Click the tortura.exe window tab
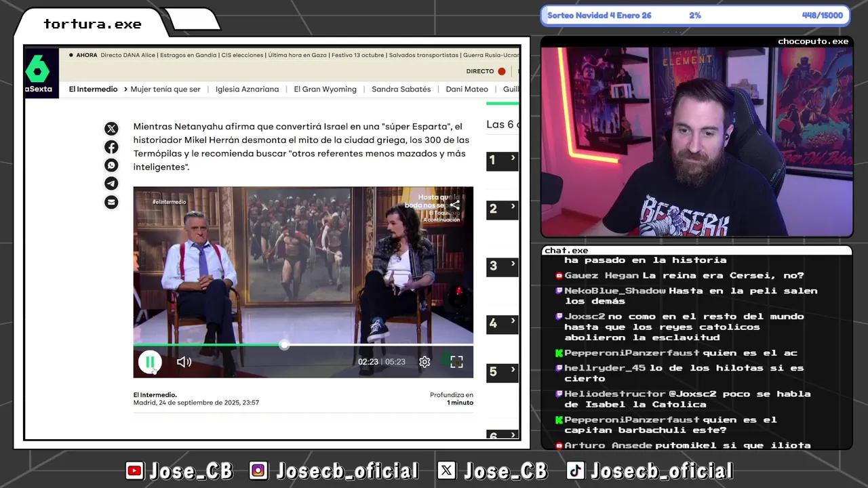 [x=92, y=24]
